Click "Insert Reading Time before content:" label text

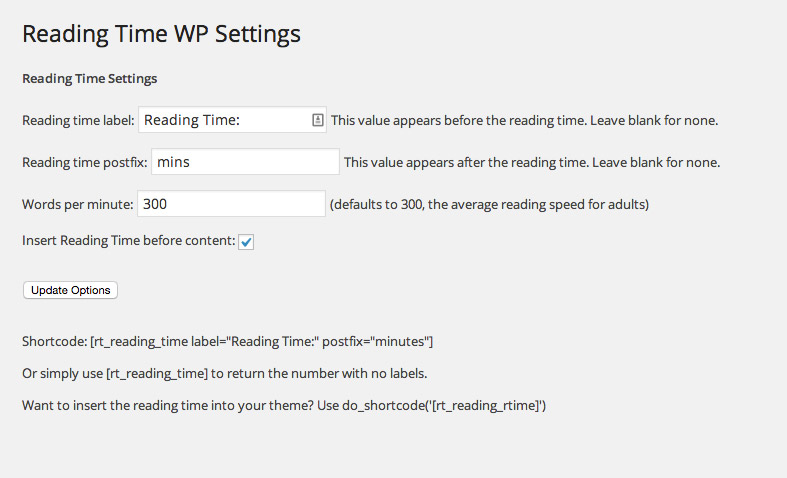click(x=128, y=241)
